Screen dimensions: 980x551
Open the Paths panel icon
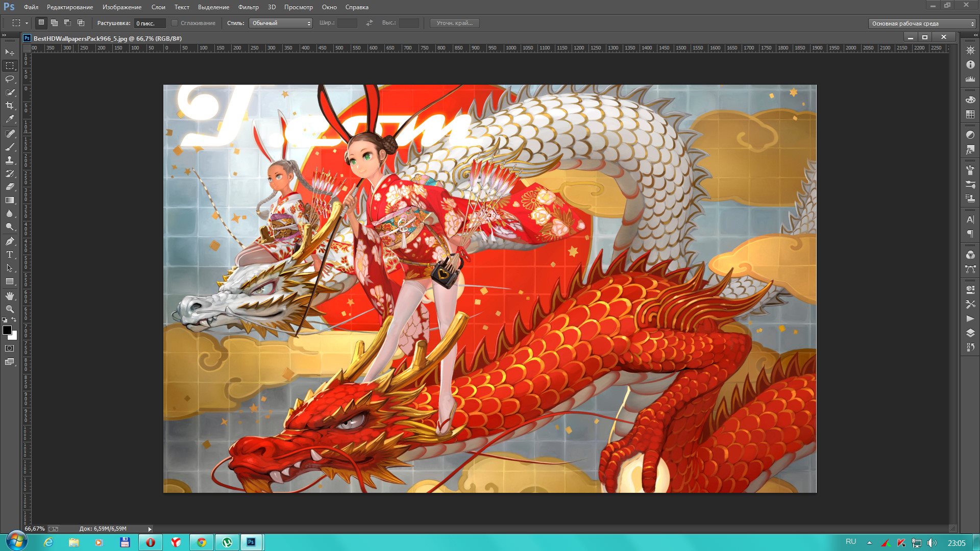(970, 269)
